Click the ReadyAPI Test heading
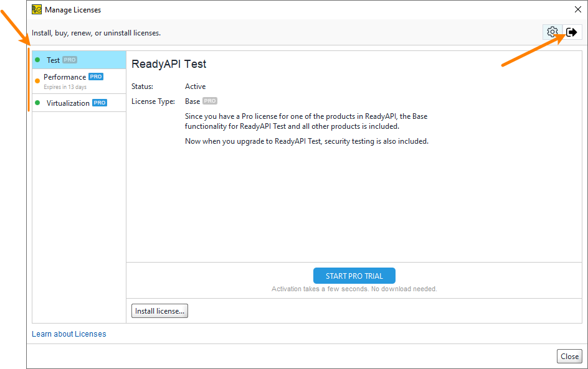 click(x=169, y=64)
